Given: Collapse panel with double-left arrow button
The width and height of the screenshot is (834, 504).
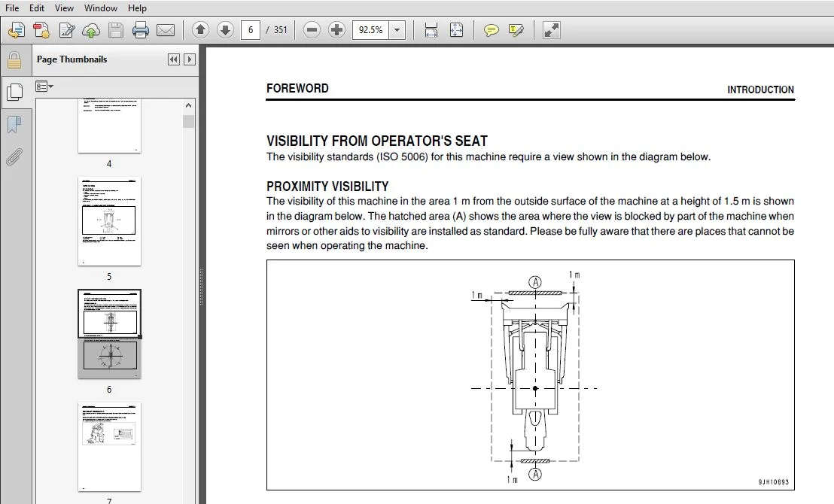Looking at the screenshot, I should point(173,59).
